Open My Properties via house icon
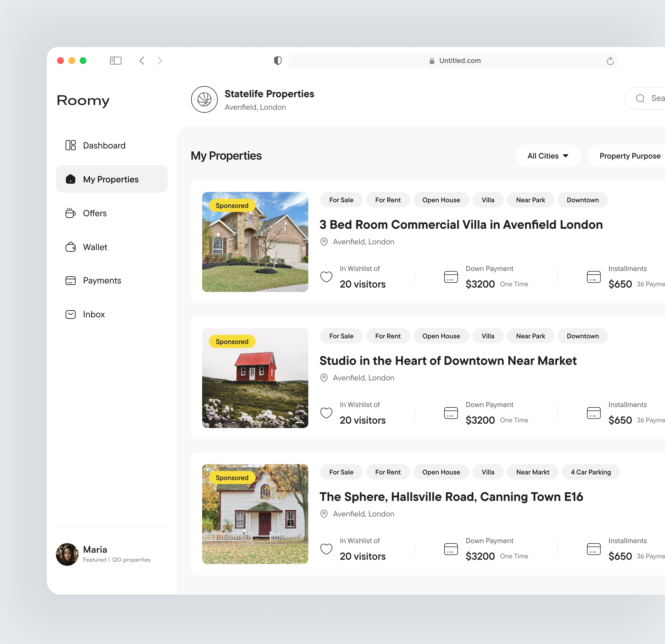The image size is (665, 644). pos(70,179)
